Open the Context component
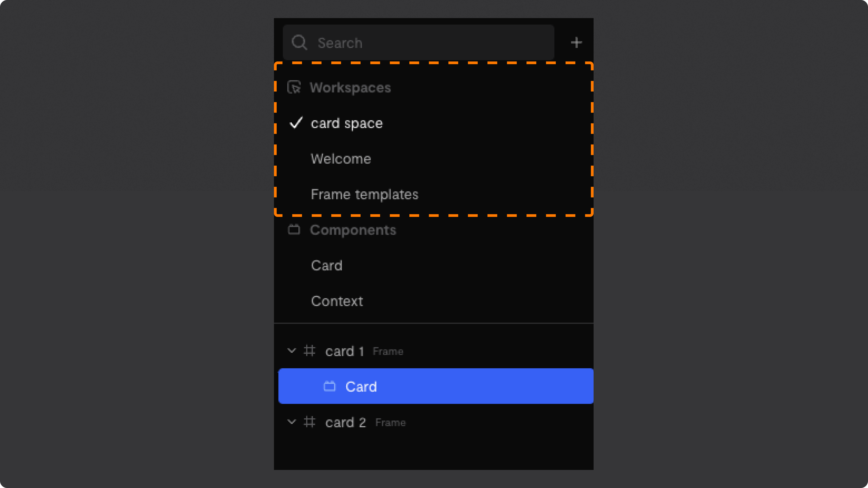The height and width of the screenshot is (488, 868). pyautogui.click(x=337, y=301)
